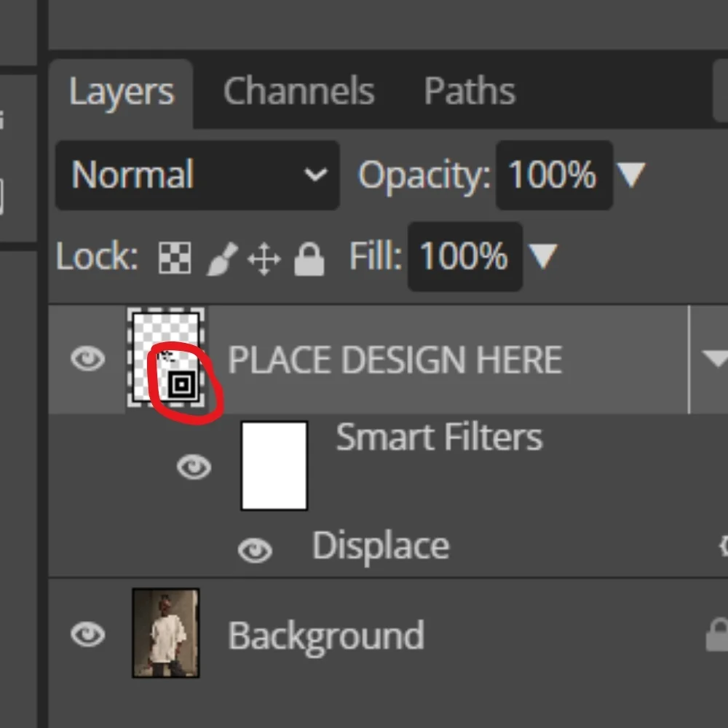Select the Background layer thumbnail
728x728 pixels.
point(166,633)
